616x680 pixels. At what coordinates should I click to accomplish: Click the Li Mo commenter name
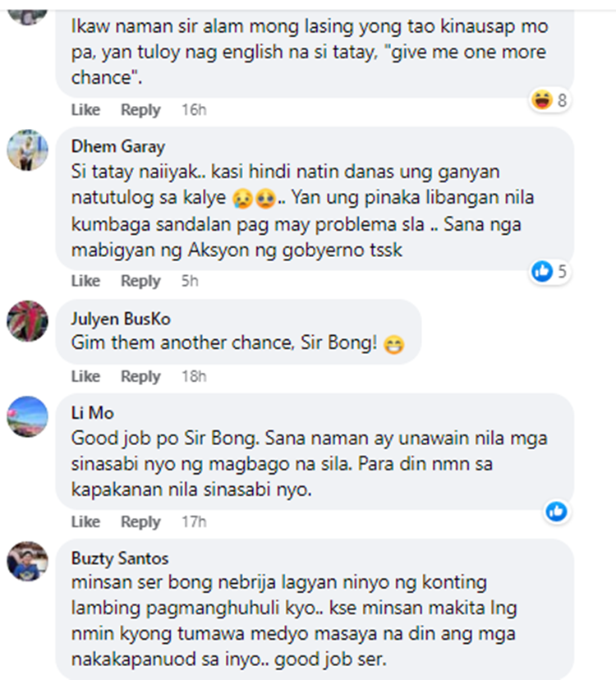pyautogui.click(x=92, y=412)
